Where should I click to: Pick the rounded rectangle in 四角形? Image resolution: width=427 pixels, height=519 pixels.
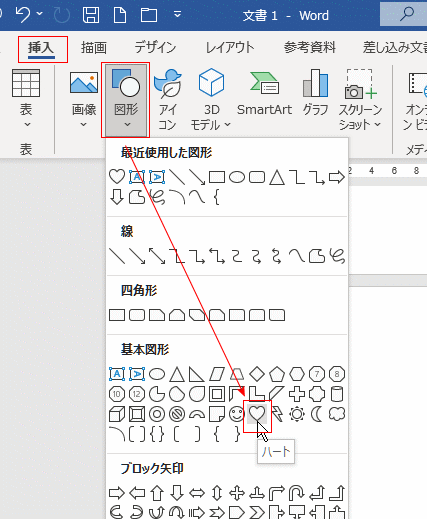tap(137, 315)
